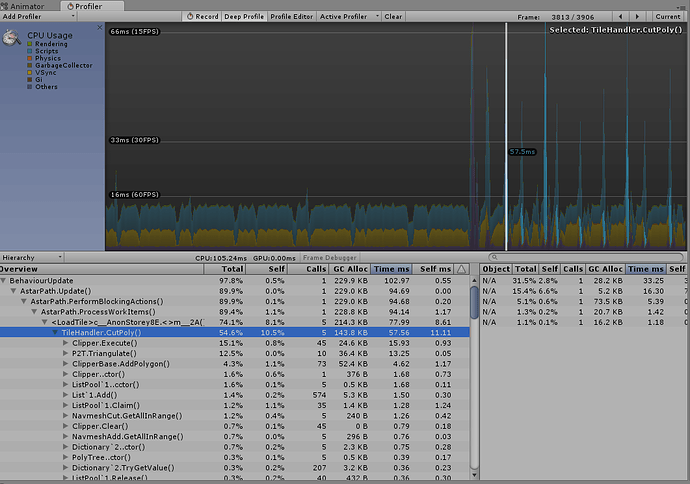
Task: Expand Clipper.Execute() row
Action: coord(66,343)
